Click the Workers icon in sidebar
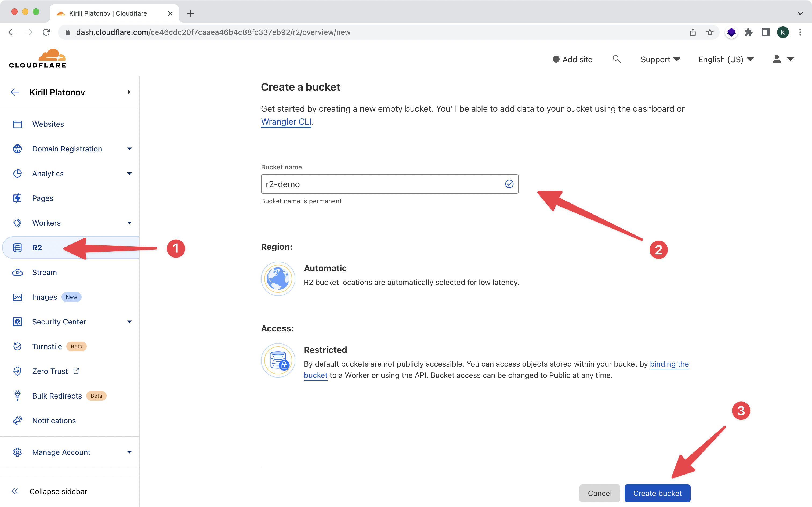Viewport: 812px width, 507px height. coord(17,223)
